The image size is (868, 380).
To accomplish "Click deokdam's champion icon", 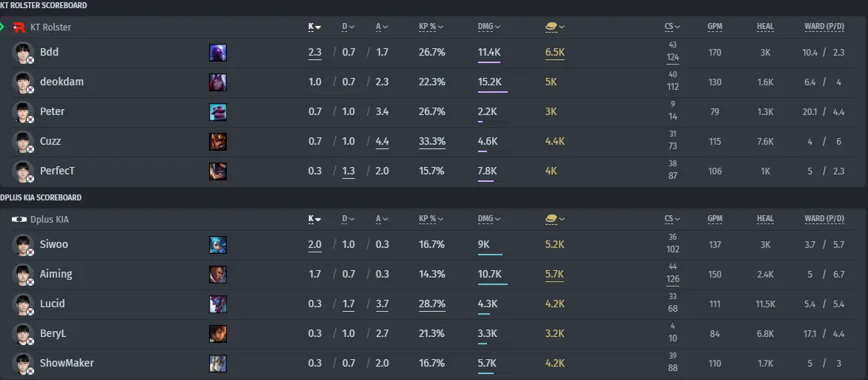I will point(217,82).
